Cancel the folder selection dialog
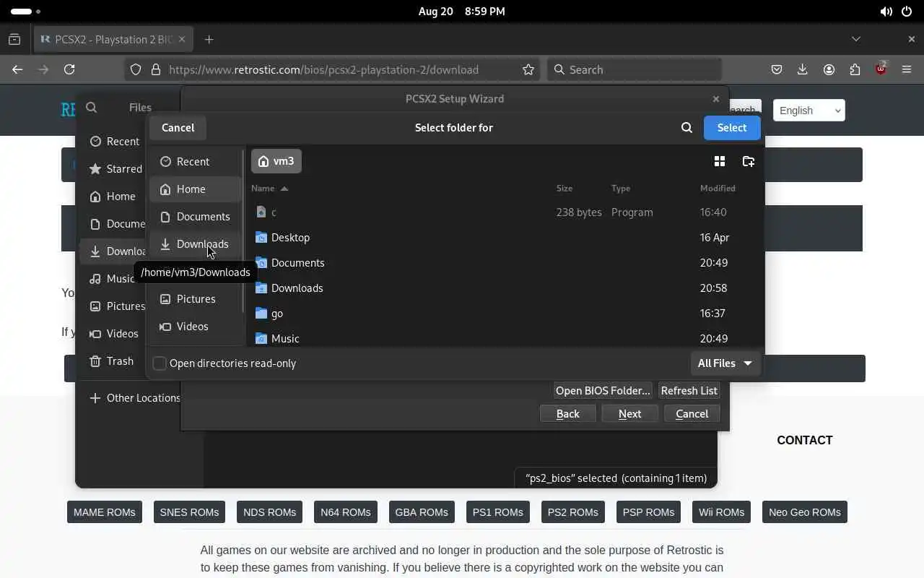Viewport: 924px width, 578px height. [x=178, y=128]
